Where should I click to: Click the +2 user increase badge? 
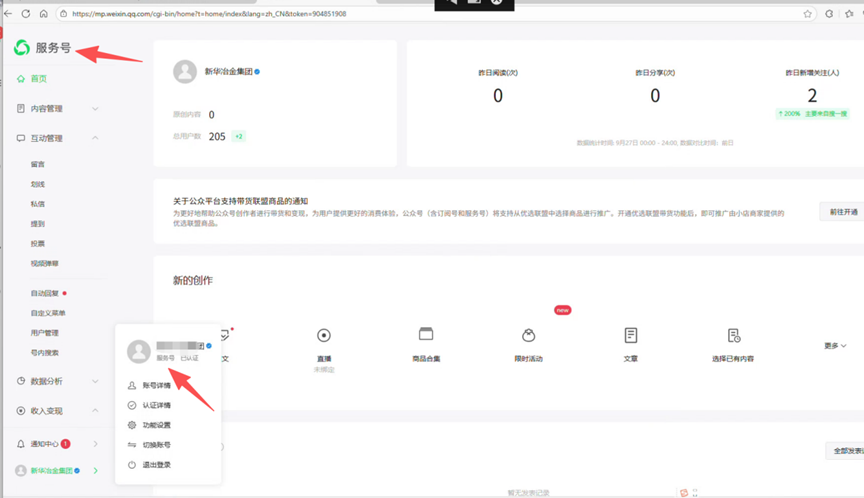click(x=239, y=137)
